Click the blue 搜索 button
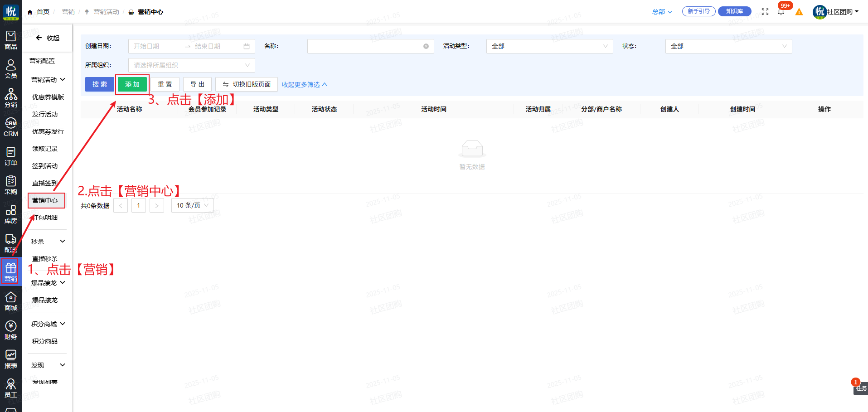The image size is (868, 412). click(x=100, y=84)
